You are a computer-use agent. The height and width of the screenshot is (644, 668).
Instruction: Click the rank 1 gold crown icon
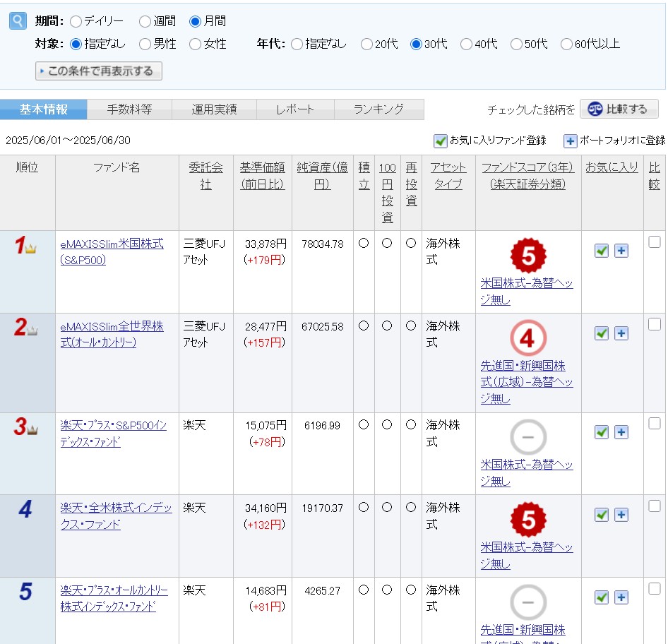[30, 249]
